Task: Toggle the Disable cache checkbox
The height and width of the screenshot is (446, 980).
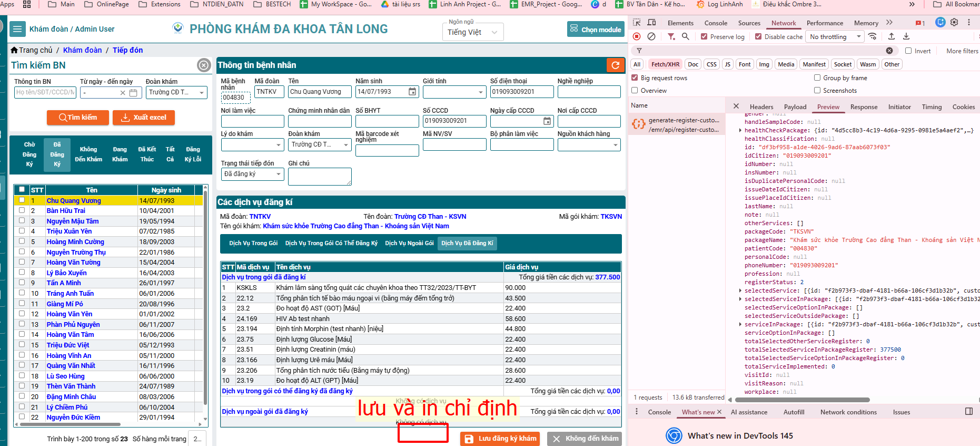Action: (x=758, y=36)
